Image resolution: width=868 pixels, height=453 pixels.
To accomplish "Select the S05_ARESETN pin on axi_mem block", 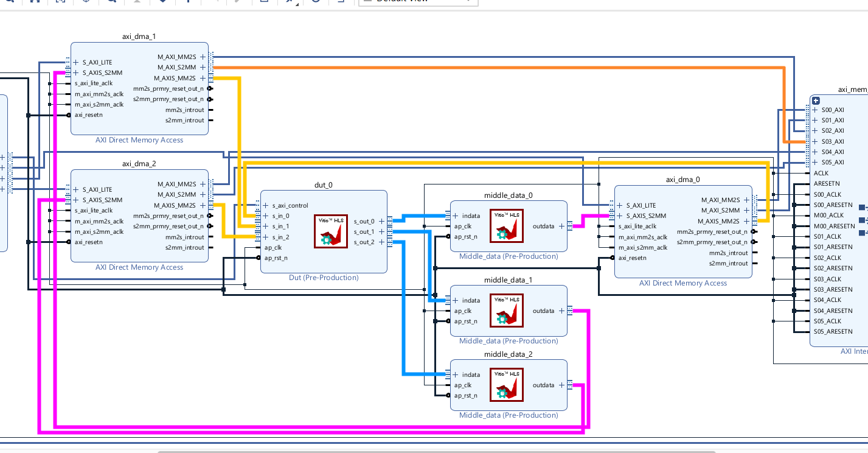I will [833, 332].
